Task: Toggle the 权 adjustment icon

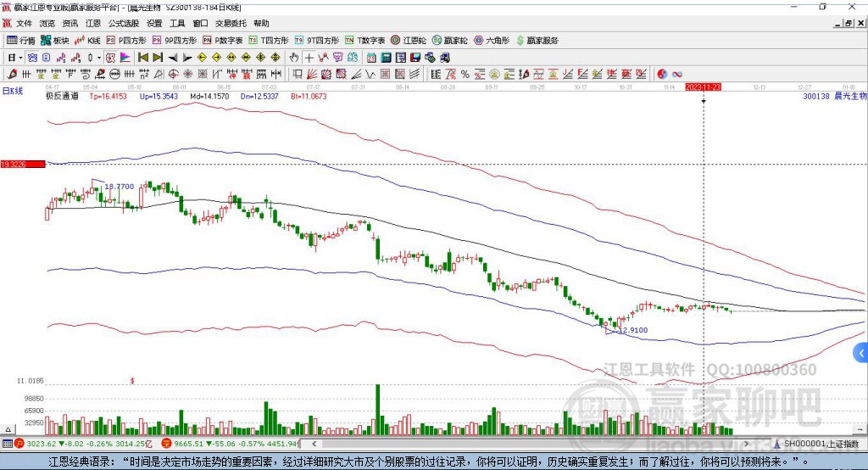Action: click(x=111, y=58)
